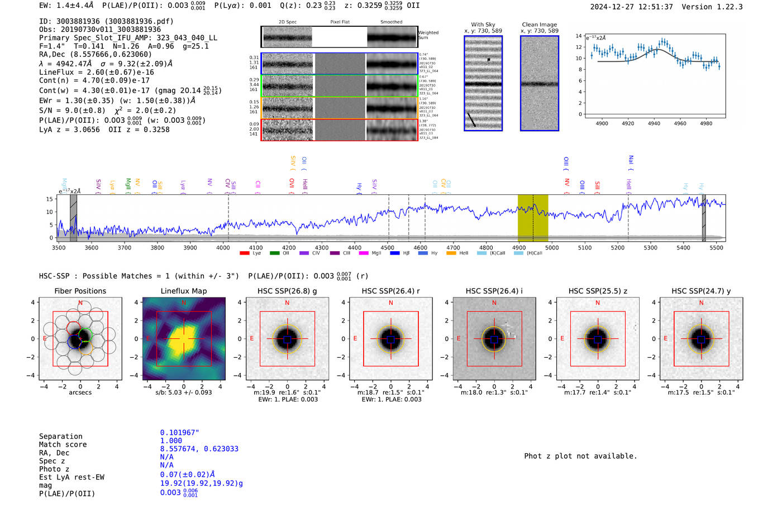Click the magenta MgII legend swatch
The height and width of the screenshot is (532, 782).
[364, 253]
